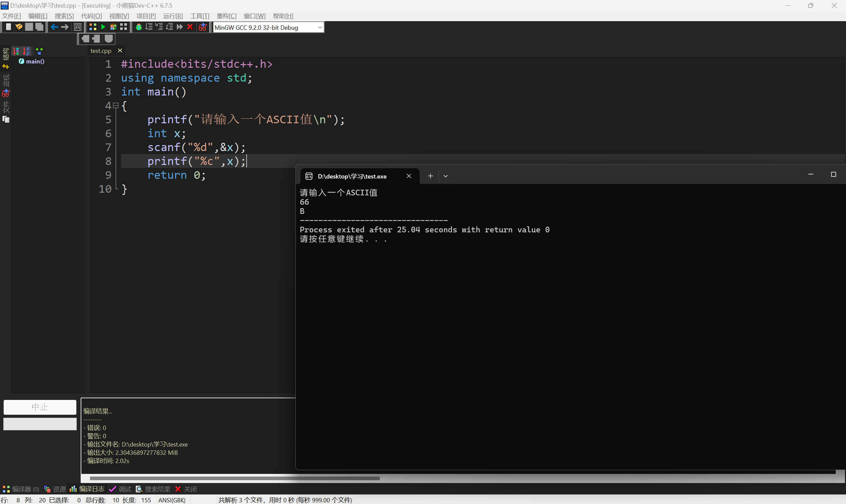Rebuild all with gray squares icon
Image resolution: width=846 pixels, height=504 pixels.
(124, 27)
